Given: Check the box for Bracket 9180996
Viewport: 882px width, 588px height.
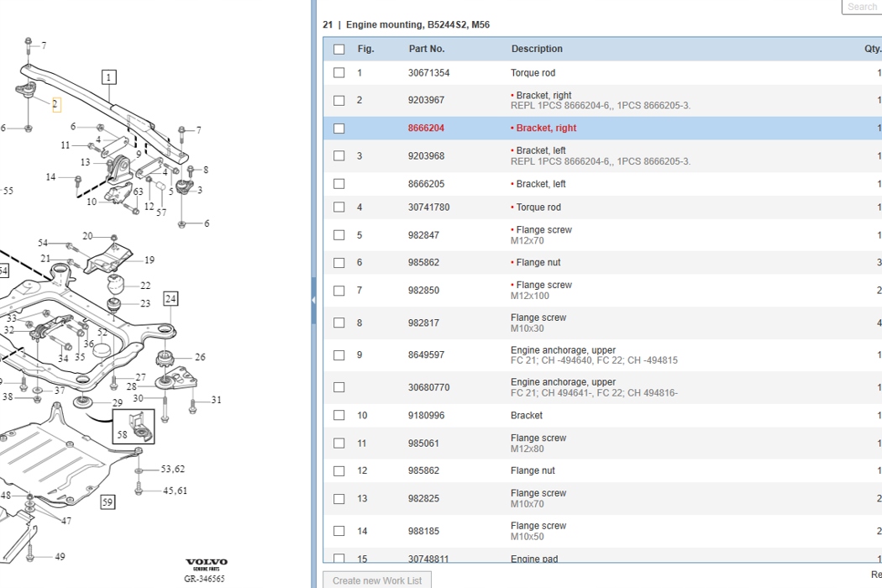Looking at the screenshot, I should coord(339,415).
